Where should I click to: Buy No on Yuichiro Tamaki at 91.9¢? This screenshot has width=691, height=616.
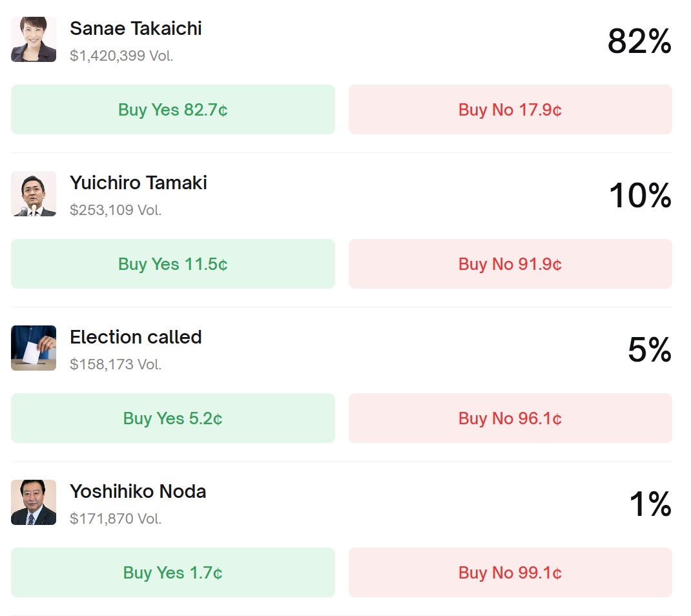(510, 264)
